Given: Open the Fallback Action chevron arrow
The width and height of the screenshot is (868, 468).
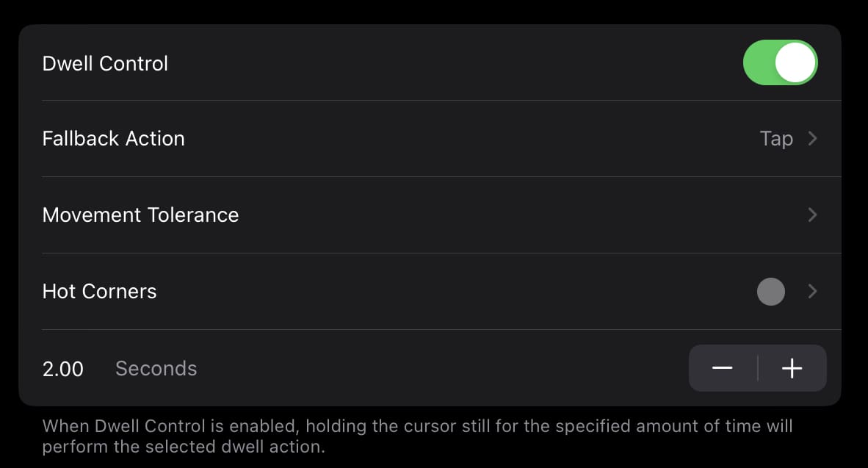Looking at the screenshot, I should click(x=812, y=138).
